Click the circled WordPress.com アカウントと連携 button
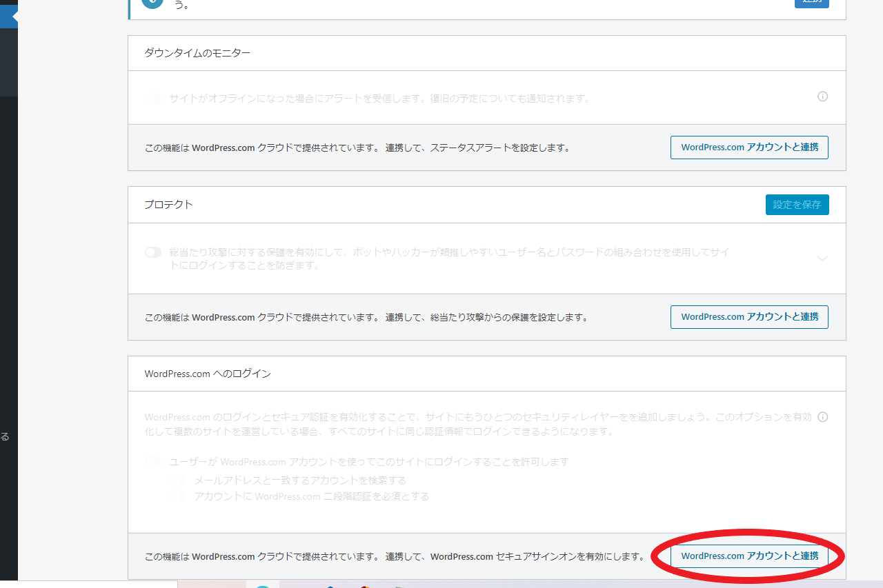883x588 pixels. pos(749,556)
